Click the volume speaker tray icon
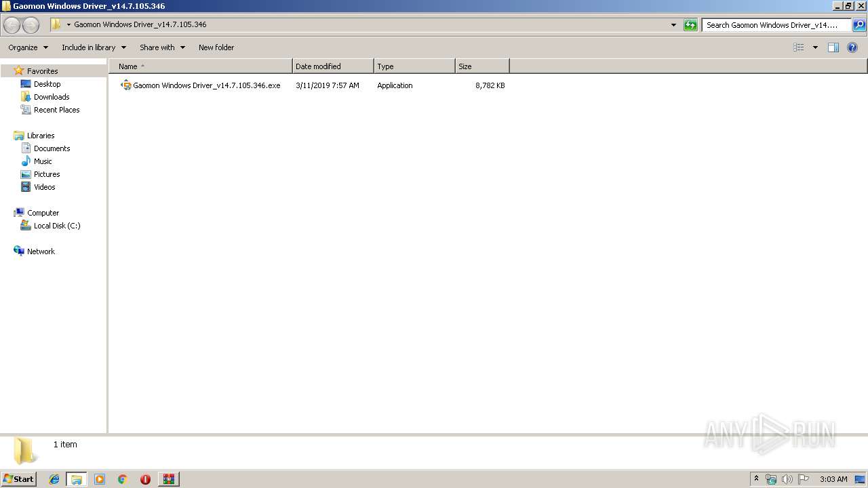Image resolution: width=868 pixels, height=488 pixels. click(787, 479)
